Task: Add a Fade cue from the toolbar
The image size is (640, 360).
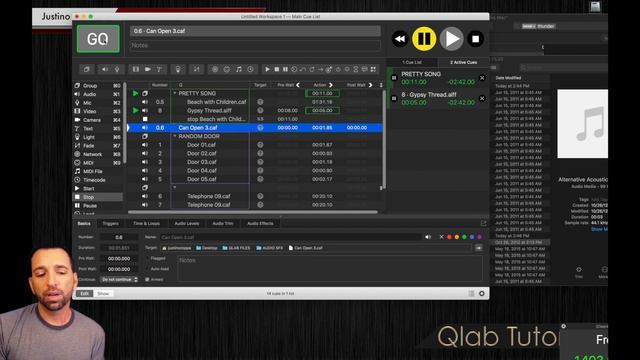Action: (x=196, y=69)
